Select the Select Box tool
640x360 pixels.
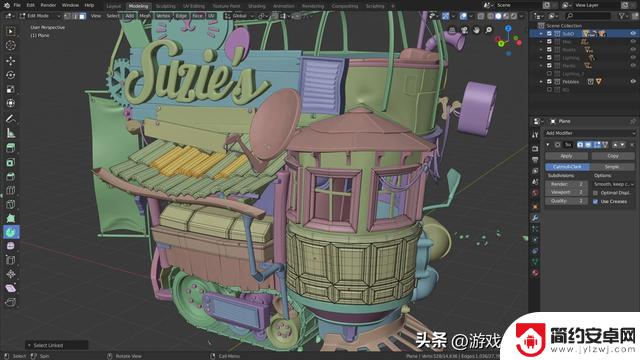[11, 31]
